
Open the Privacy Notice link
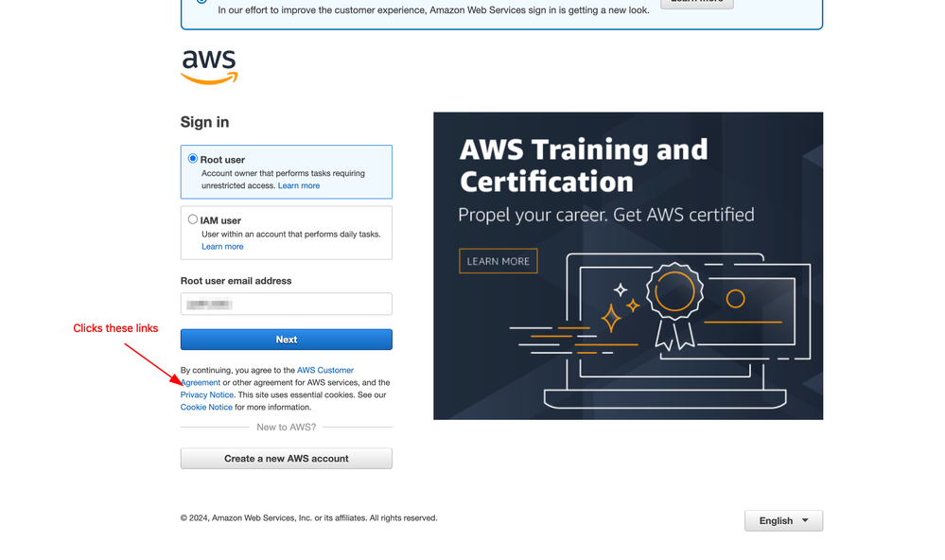pyautogui.click(x=206, y=394)
